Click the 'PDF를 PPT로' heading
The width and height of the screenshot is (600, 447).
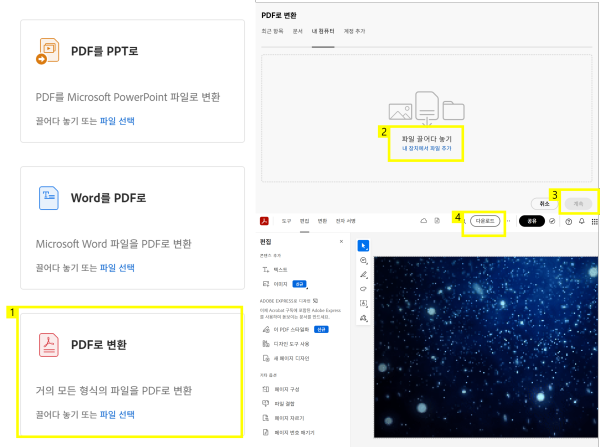click(104, 51)
